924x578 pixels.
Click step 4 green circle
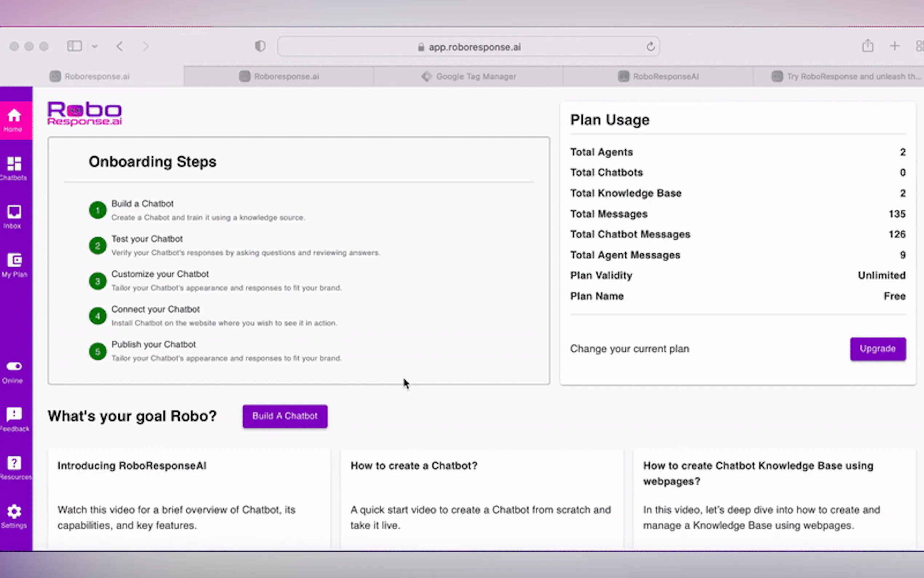(98, 316)
